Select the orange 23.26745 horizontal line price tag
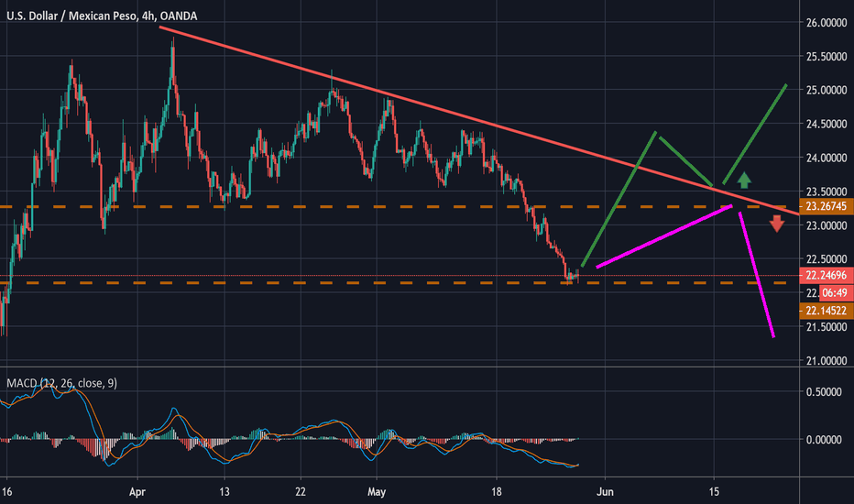854x504 pixels. (x=827, y=206)
